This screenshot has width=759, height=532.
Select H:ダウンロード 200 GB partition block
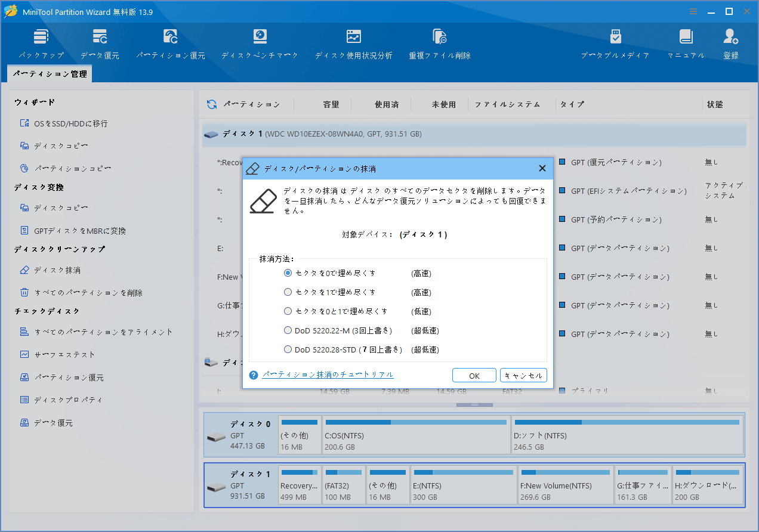coord(708,485)
